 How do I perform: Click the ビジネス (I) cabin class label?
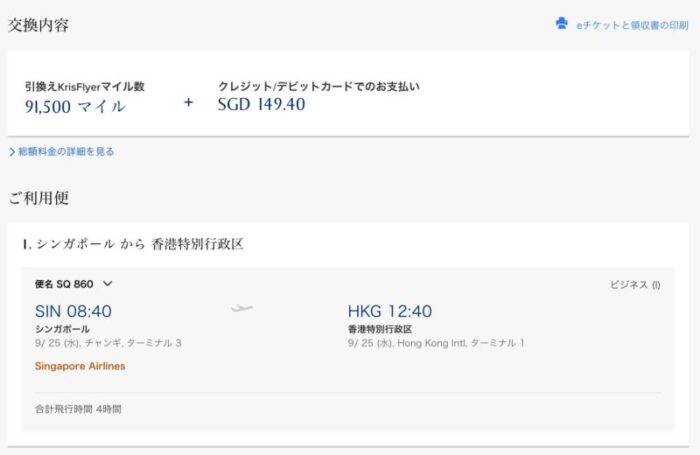point(635,284)
